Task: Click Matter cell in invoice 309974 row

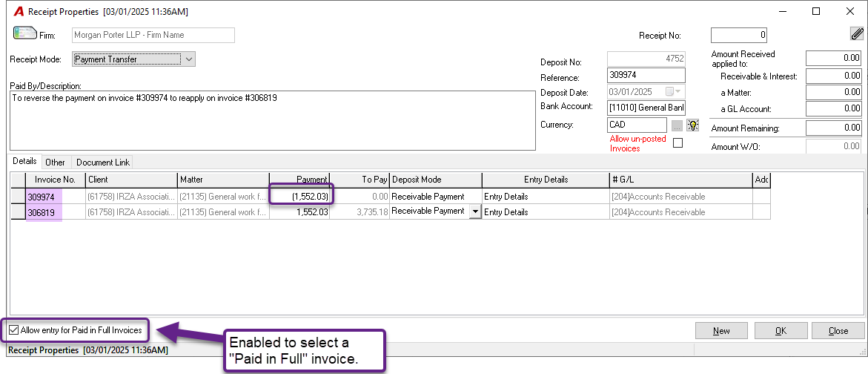Action: [x=224, y=197]
